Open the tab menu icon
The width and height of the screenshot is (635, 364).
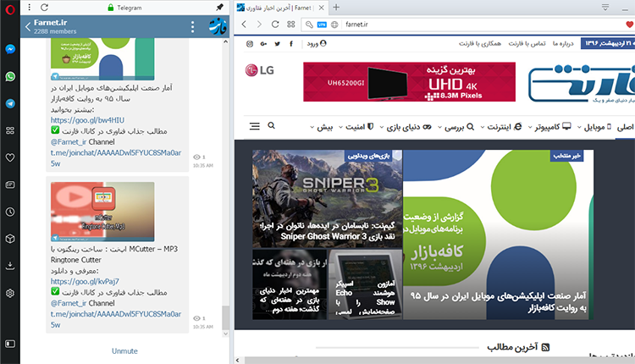point(605,8)
